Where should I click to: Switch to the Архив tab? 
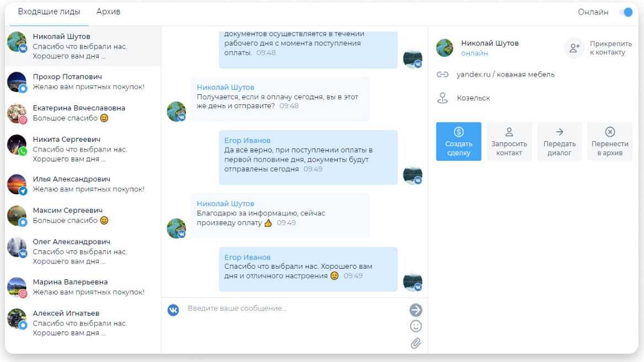pyautogui.click(x=108, y=12)
